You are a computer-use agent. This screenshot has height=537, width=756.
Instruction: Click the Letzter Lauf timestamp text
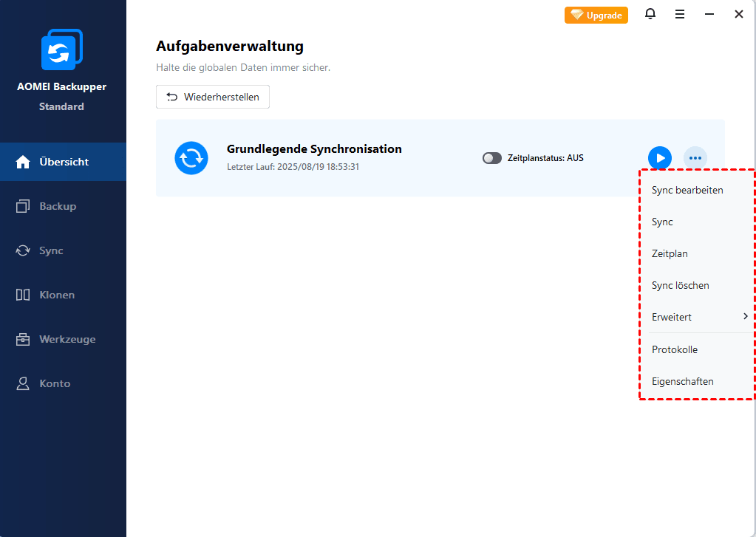pyautogui.click(x=293, y=167)
